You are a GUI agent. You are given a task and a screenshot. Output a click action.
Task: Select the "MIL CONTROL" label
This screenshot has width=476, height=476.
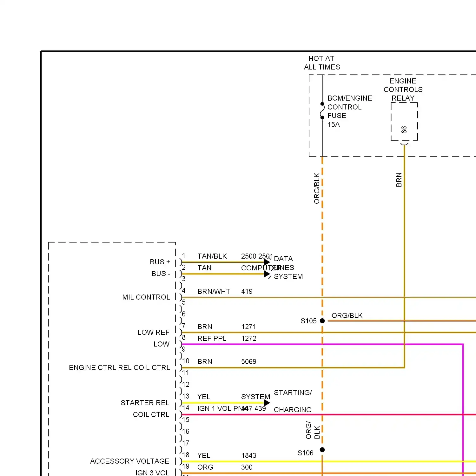click(146, 297)
